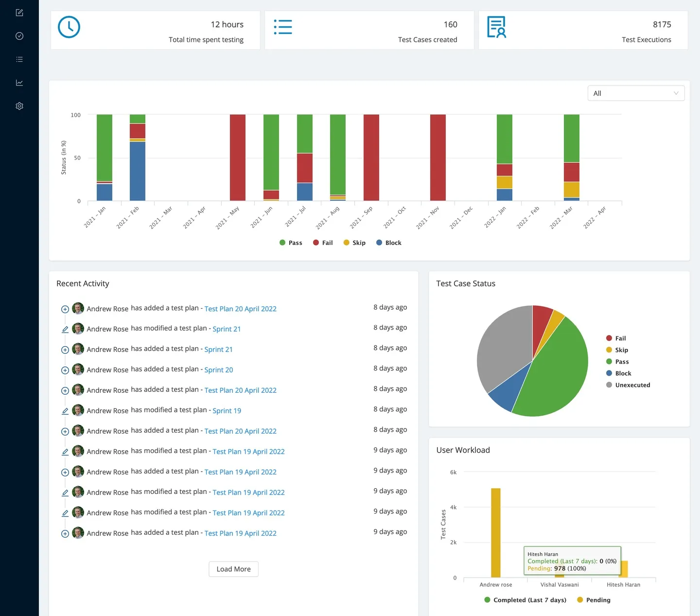
Task: Click the Test Cases created list icon
Action: (283, 27)
